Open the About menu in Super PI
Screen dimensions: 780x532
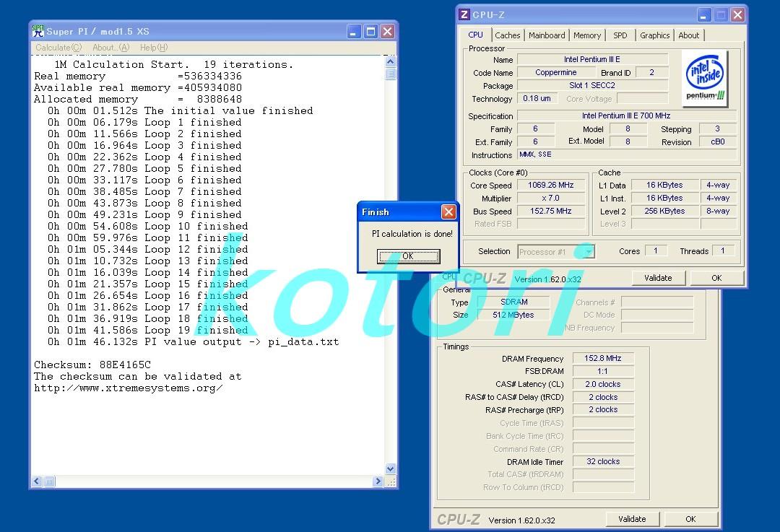(110, 48)
